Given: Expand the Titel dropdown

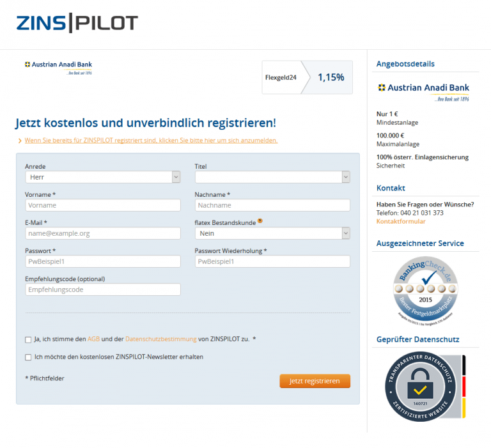Looking at the screenshot, I should [x=272, y=177].
